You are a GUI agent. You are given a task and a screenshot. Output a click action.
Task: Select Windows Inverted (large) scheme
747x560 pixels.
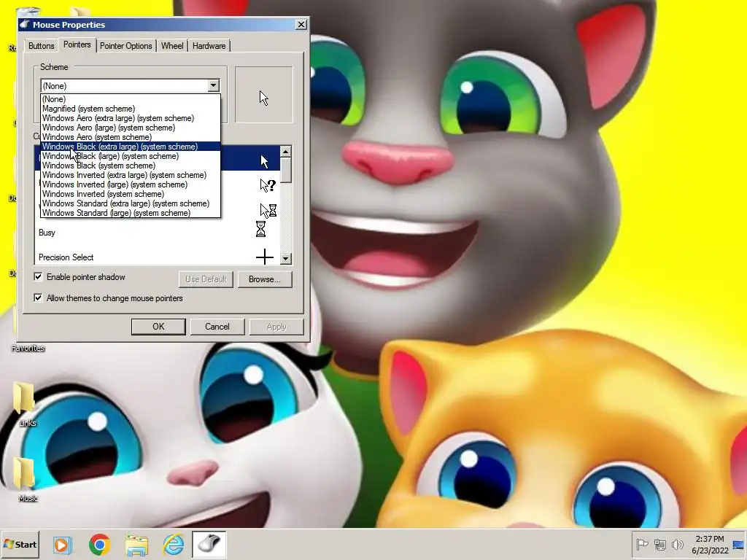pos(131,184)
